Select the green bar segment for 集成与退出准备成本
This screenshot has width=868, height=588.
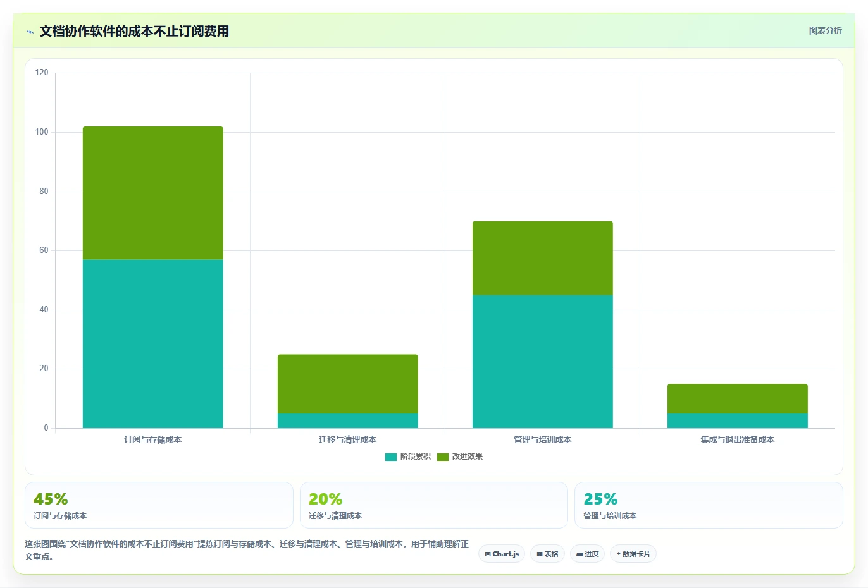pyautogui.click(x=738, y=399)
